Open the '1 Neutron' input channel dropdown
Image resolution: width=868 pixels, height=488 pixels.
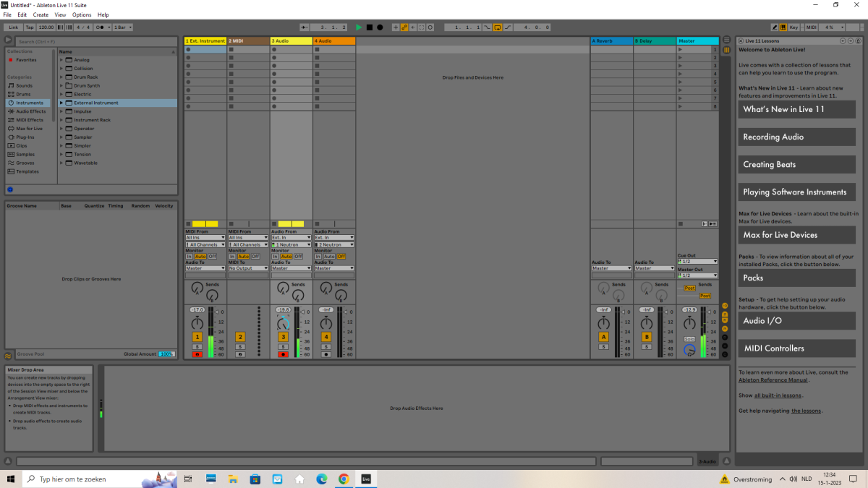[x=292, y=245]
